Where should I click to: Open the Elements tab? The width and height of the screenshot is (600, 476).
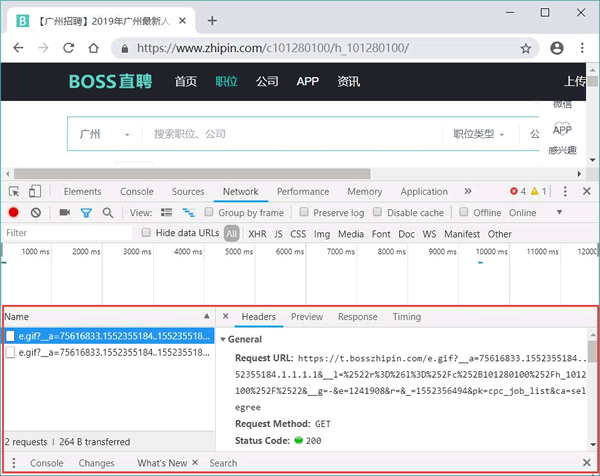click(82, 191)
